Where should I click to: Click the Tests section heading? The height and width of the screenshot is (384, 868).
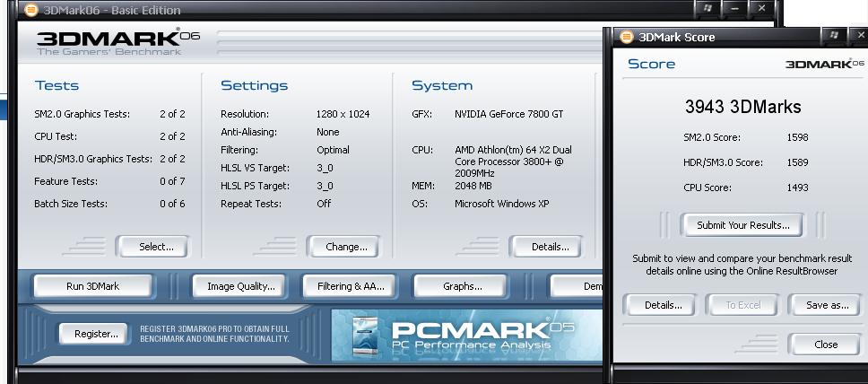pos(56,85)
